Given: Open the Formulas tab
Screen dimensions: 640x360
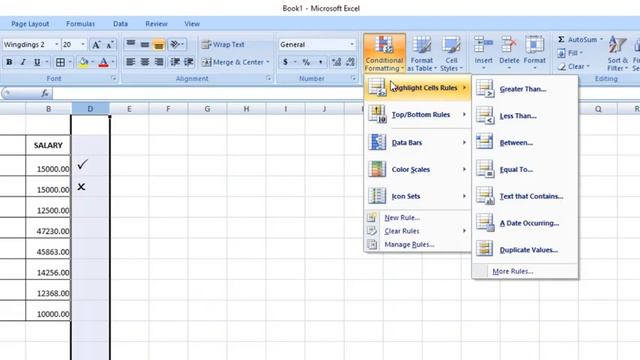Looking at the screenshot, I should coord(80,24).
